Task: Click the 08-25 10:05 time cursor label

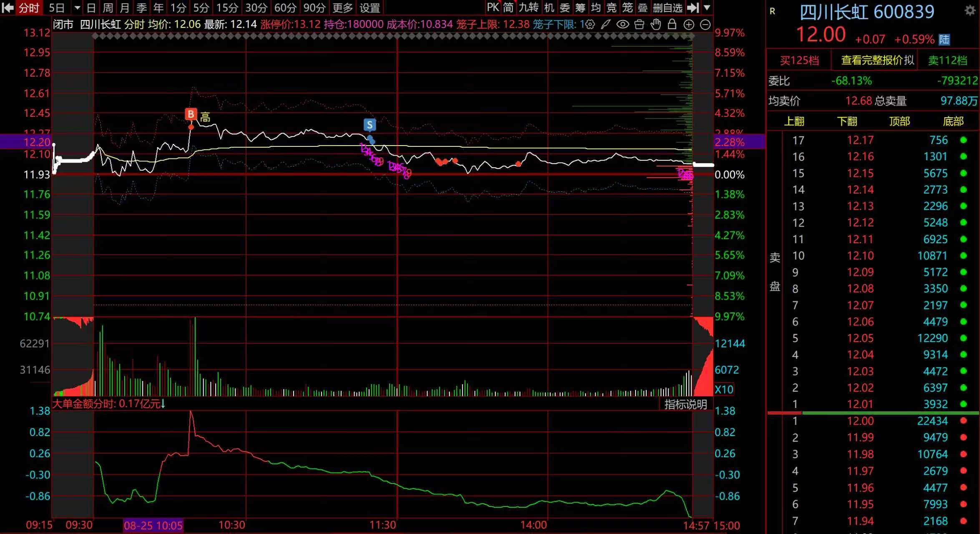Action: (x=153, y=525)
